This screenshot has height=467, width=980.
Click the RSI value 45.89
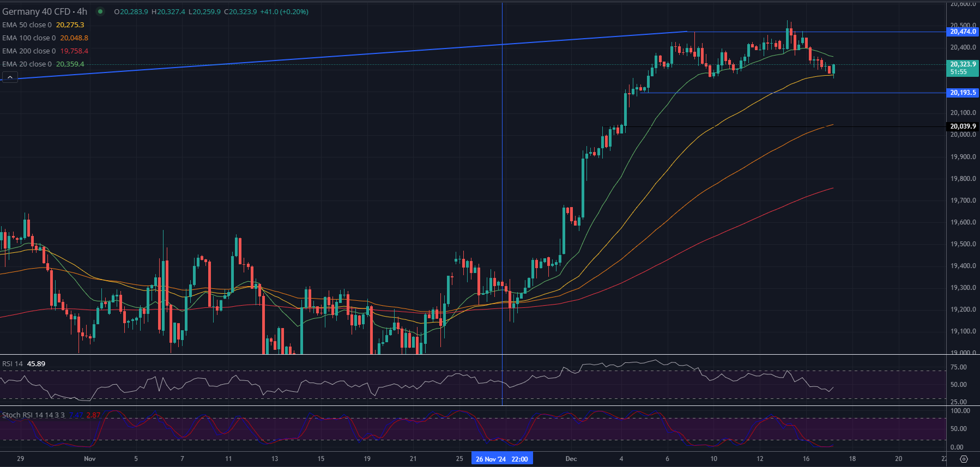(37, 363)
